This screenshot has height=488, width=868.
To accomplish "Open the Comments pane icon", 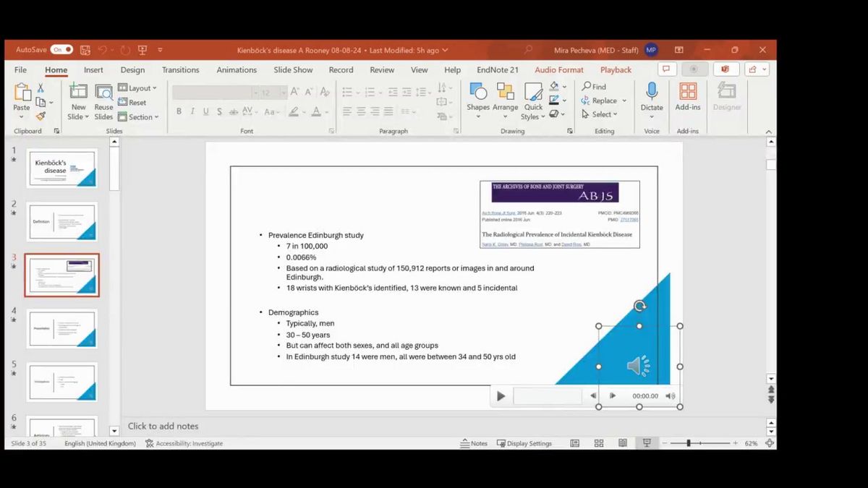I will click(667, 69).
